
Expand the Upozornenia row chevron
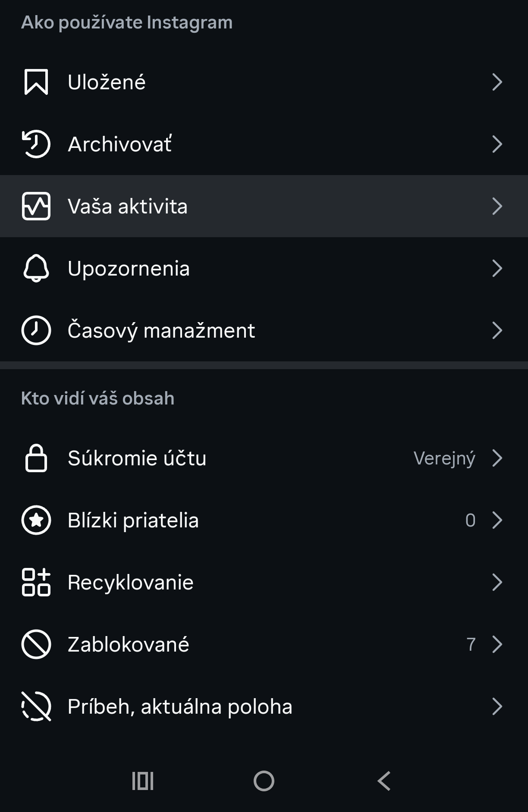497,268
